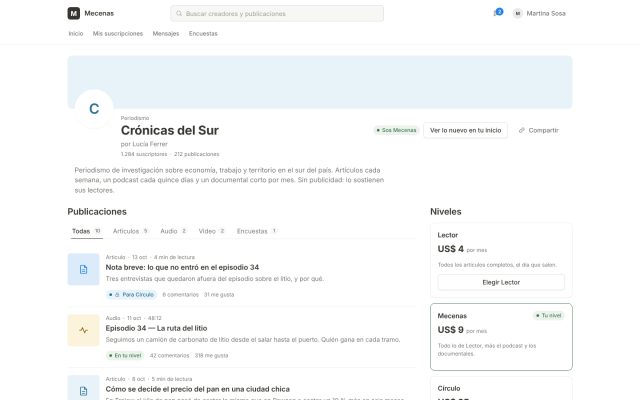This screenshot has width=640, height=400.
Task: Click the Compartir link icon
Action: click(x=521, y=130)
